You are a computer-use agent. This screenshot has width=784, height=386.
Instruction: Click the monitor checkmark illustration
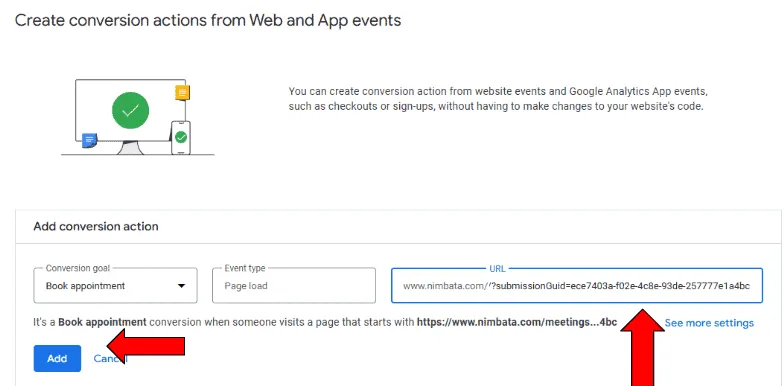[x=130, y=110]
